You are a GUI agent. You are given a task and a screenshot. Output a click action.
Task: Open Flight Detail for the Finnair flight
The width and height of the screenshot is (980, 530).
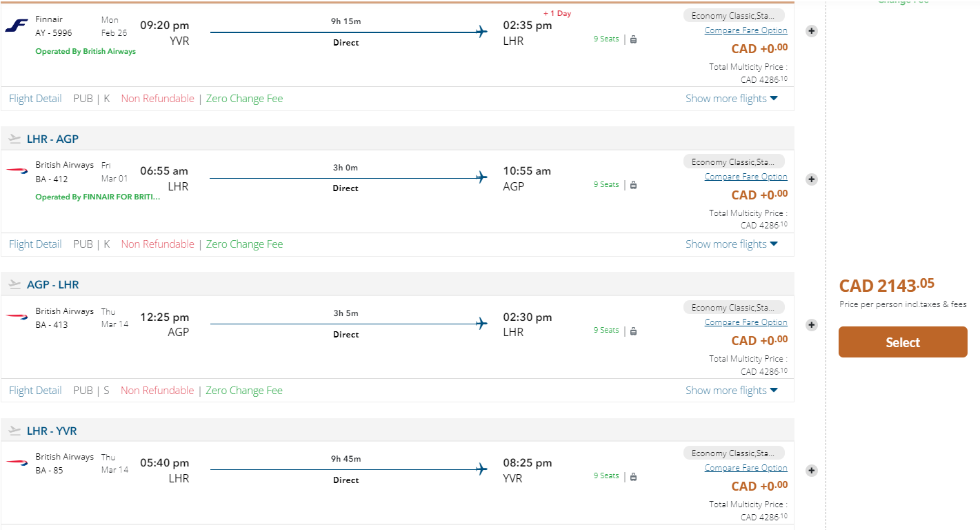(x=35, y=99)
